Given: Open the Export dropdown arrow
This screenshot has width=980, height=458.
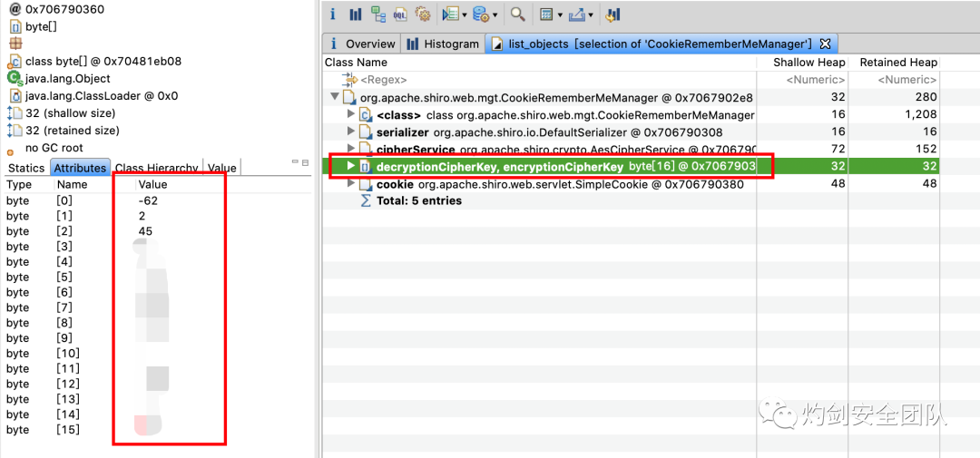Looking at the screenshot, I should pyautogui.click(x=592, y=15).
